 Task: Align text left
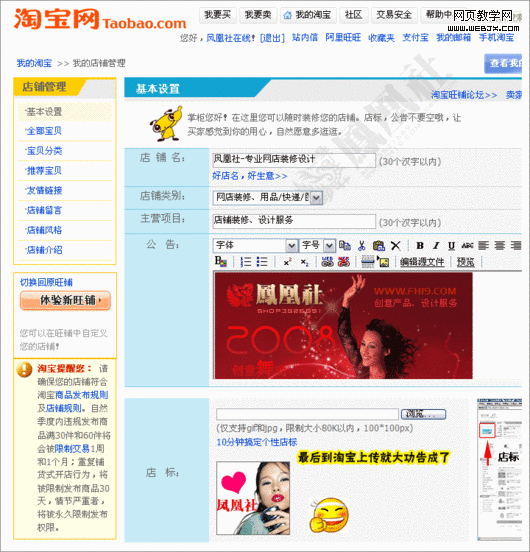484,245
